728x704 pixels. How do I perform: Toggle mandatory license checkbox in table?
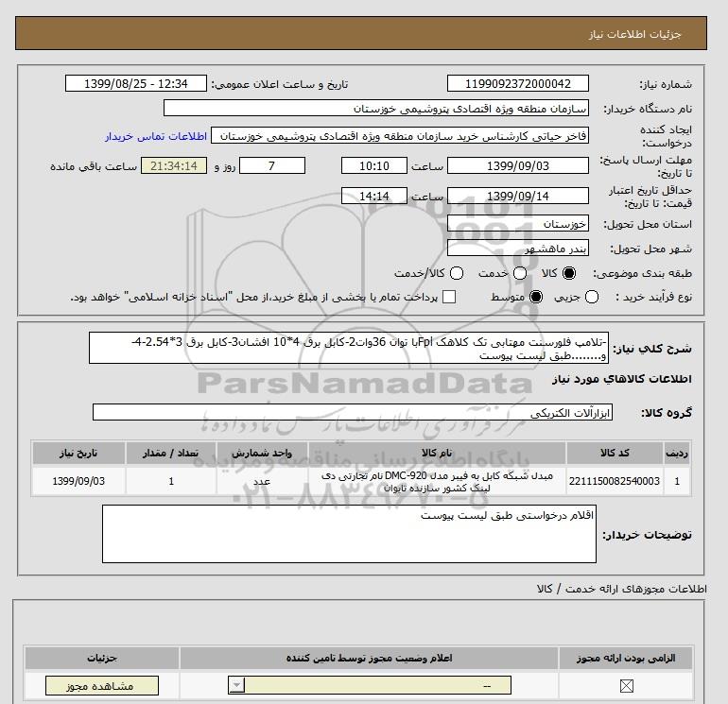(x=626, y=685)
